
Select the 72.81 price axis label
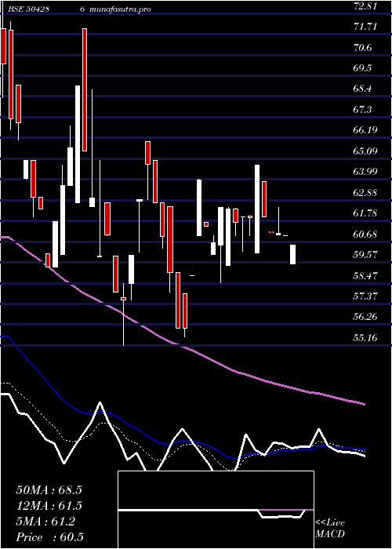(x=365, y=5)
